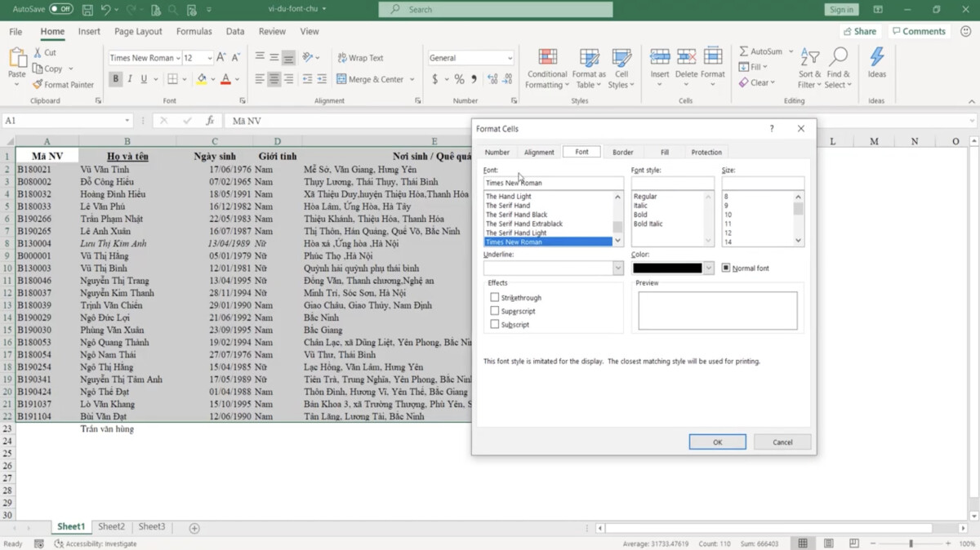Viewport: 980px width, 550px height.
Task: Click Undo in Quick Access Toolbar
Action: [105, 10]
